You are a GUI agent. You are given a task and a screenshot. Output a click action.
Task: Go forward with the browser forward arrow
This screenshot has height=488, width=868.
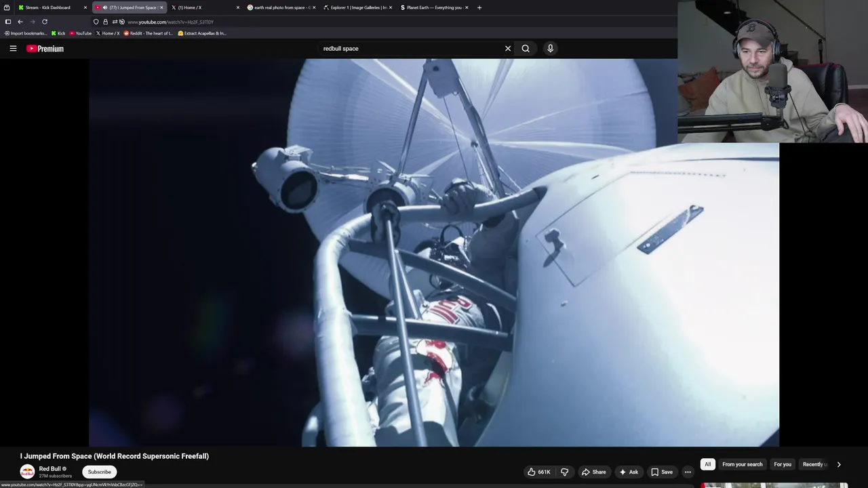[x=32, y=22]
